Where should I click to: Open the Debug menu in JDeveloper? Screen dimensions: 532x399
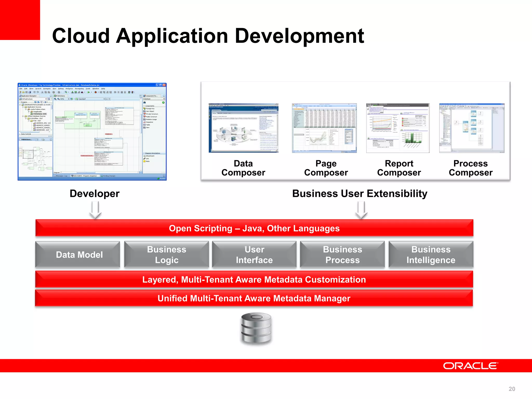coord(61,89)
